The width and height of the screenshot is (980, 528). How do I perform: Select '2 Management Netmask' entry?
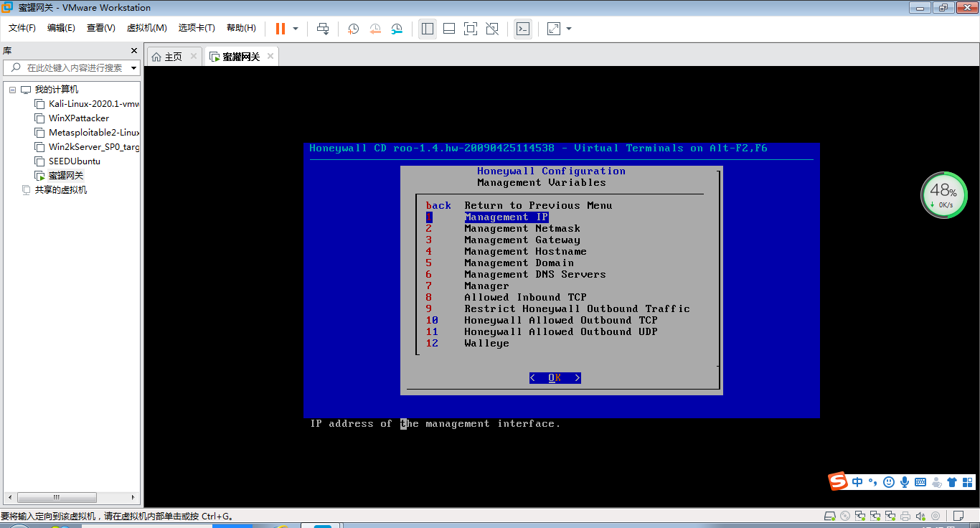point(503,228)
